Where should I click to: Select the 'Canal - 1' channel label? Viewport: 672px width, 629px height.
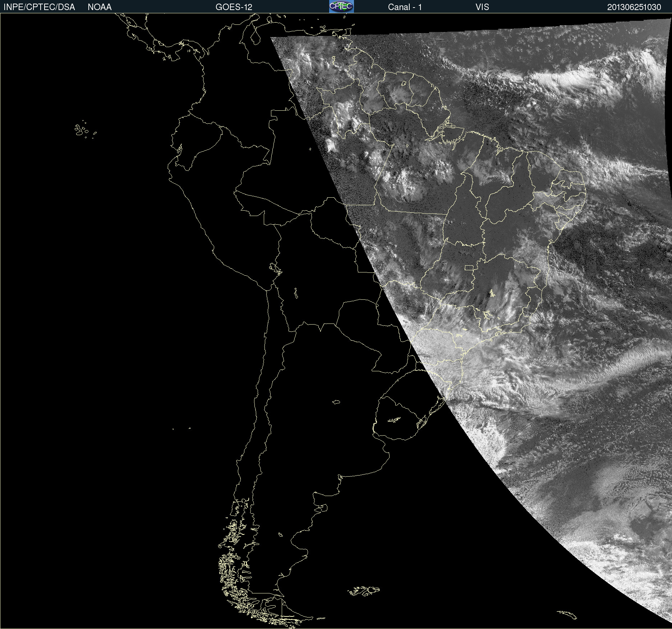[x=405, y=7]
